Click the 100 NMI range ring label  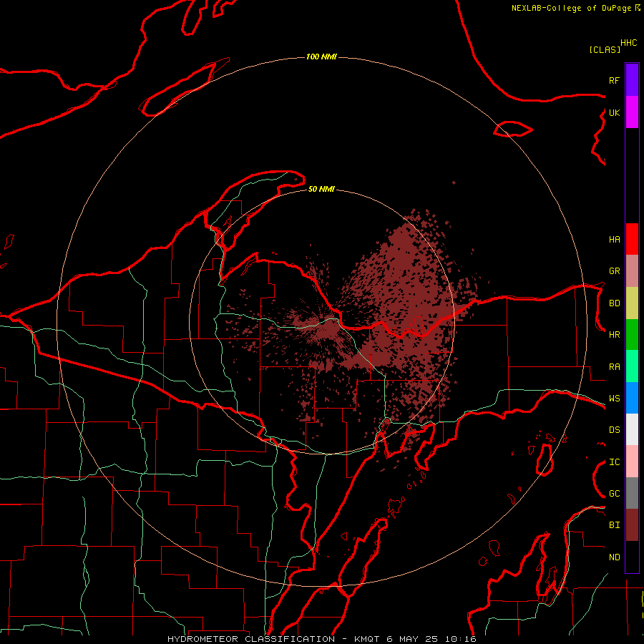click(x=321, y=57)
